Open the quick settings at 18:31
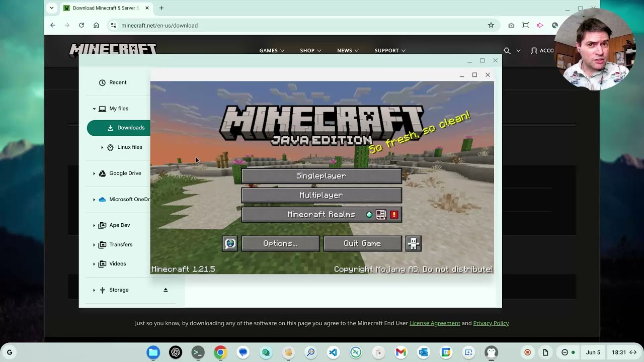 pos(624,352)
